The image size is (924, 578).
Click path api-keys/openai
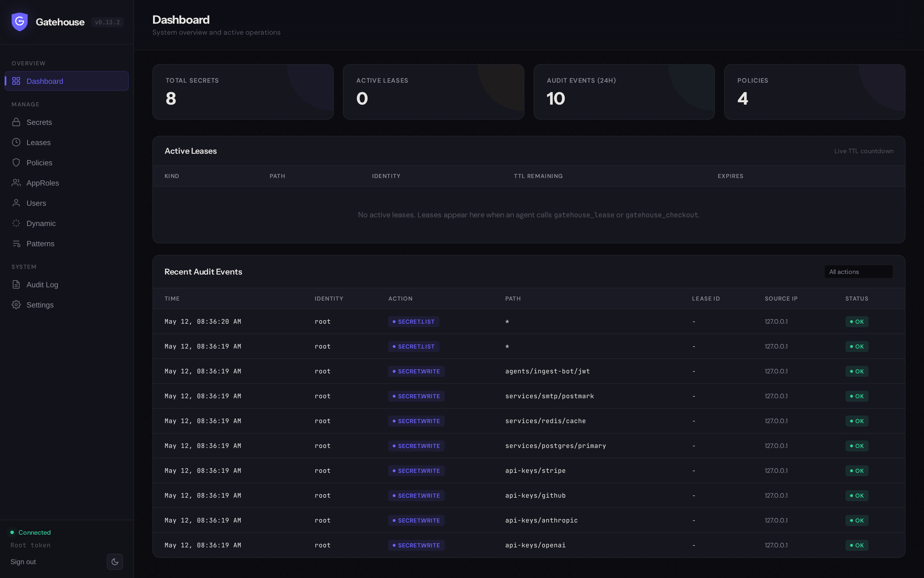[x=535, y=545]
